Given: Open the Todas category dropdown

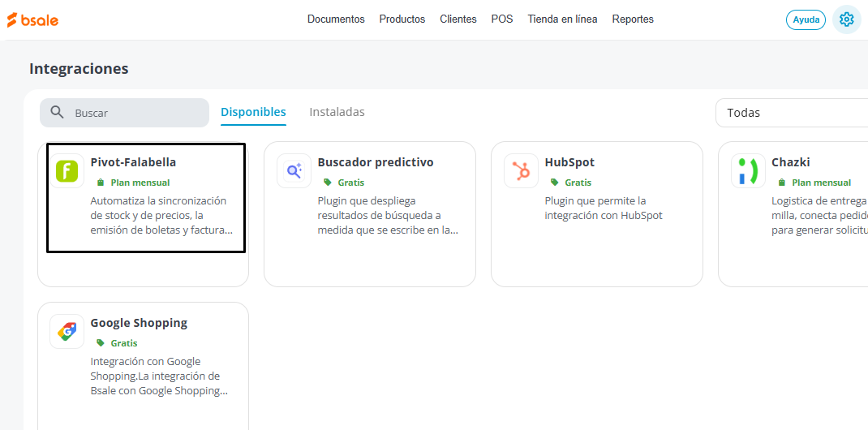Looking at the screenshot, I should [792, 113].
